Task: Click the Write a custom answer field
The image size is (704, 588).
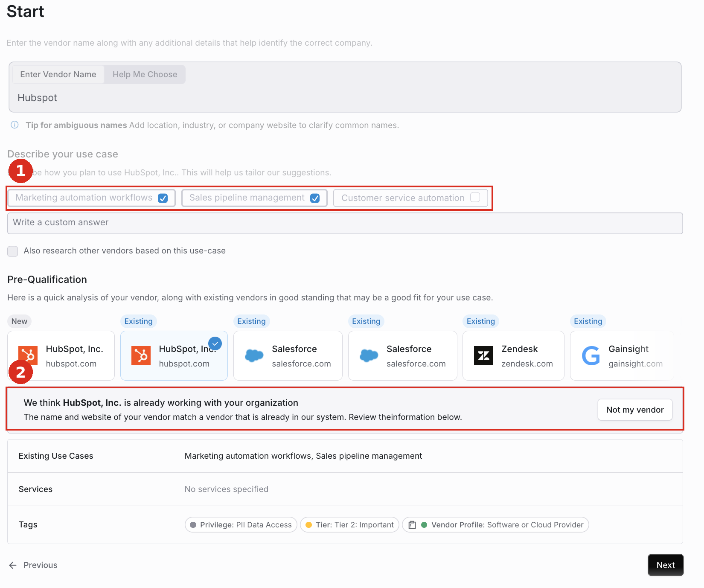Action: point(345,223)
